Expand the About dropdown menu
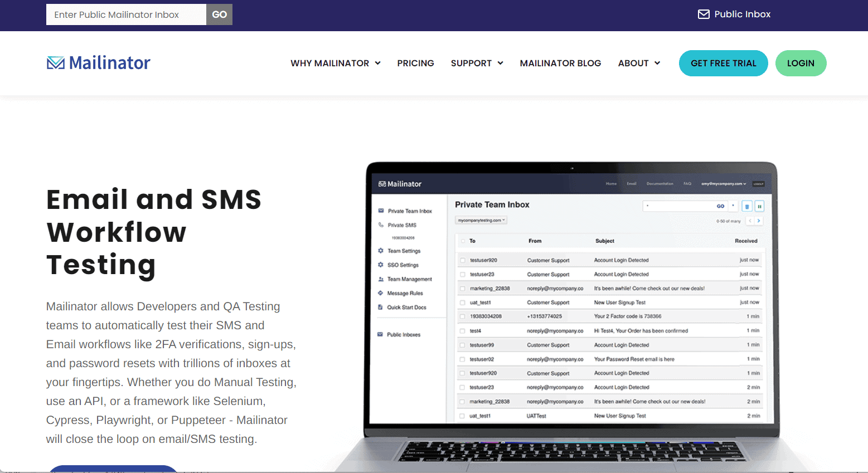Screen dimensions: 868x473 point(639,64)
